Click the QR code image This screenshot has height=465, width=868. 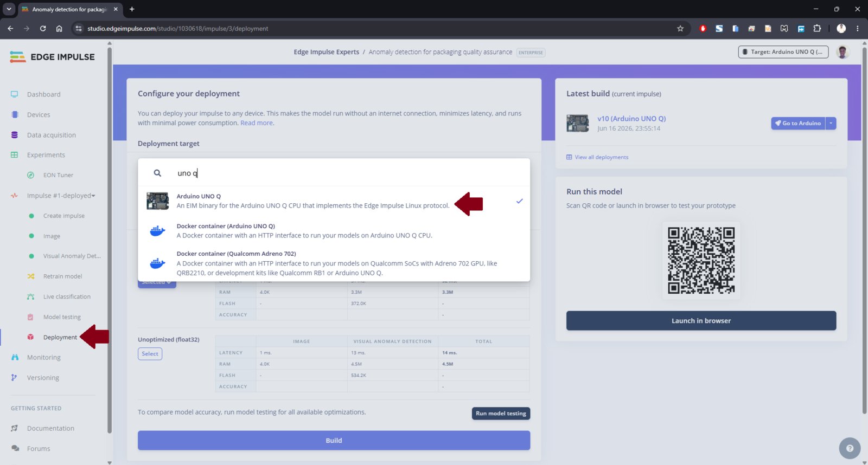pos(701,261)
